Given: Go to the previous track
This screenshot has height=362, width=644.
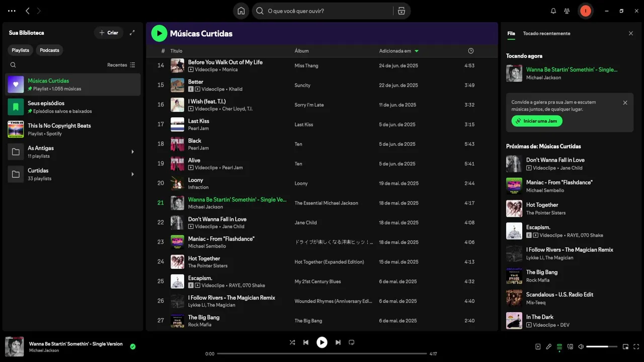Looking at the screenshot, I should (x=306, y=342).
